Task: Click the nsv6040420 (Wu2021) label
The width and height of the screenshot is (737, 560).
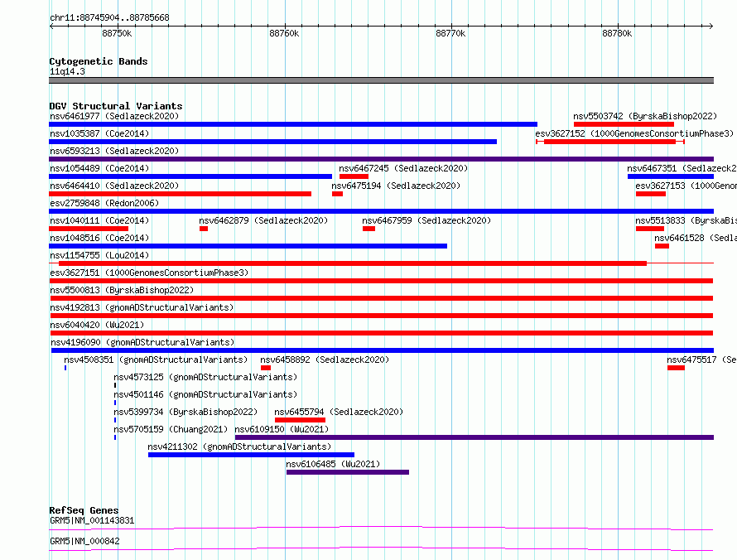Action: pyautogui.click(x=97, y=325)
